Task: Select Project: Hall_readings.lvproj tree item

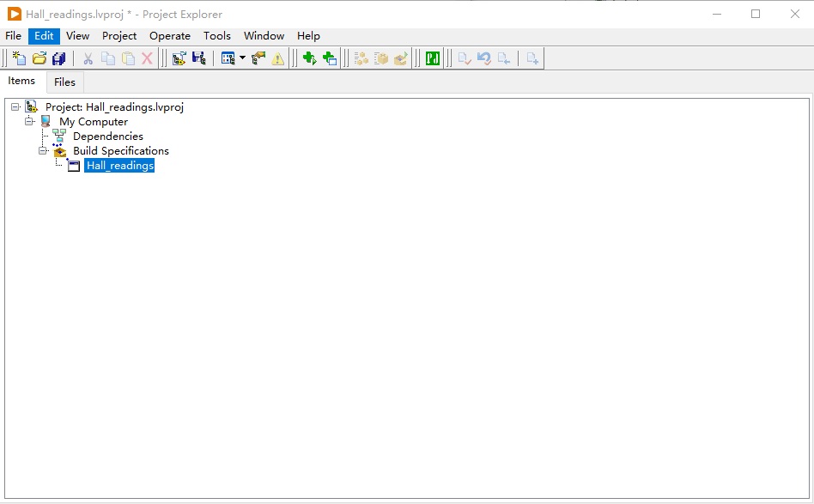Action: point(115,107)
